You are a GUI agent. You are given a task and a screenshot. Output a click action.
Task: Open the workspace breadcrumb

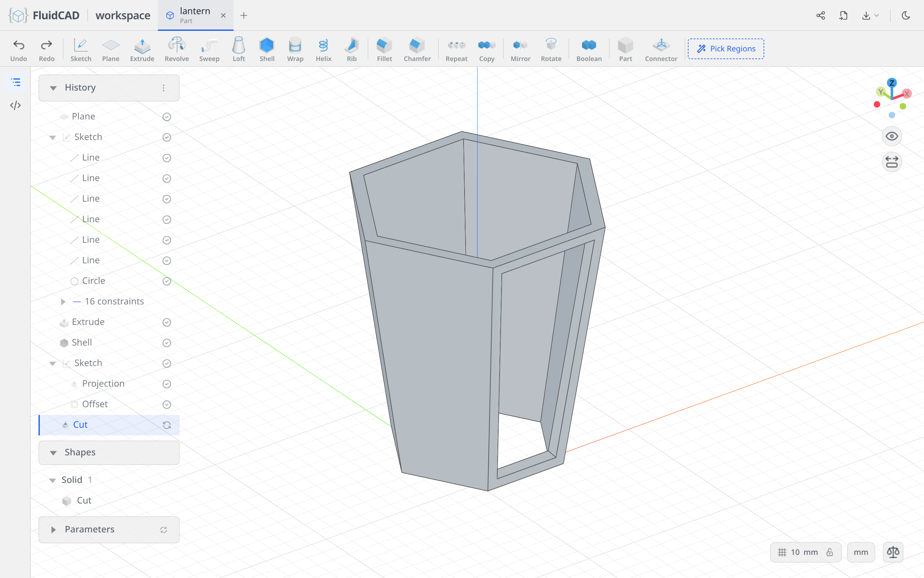click(x=123, y=15)
